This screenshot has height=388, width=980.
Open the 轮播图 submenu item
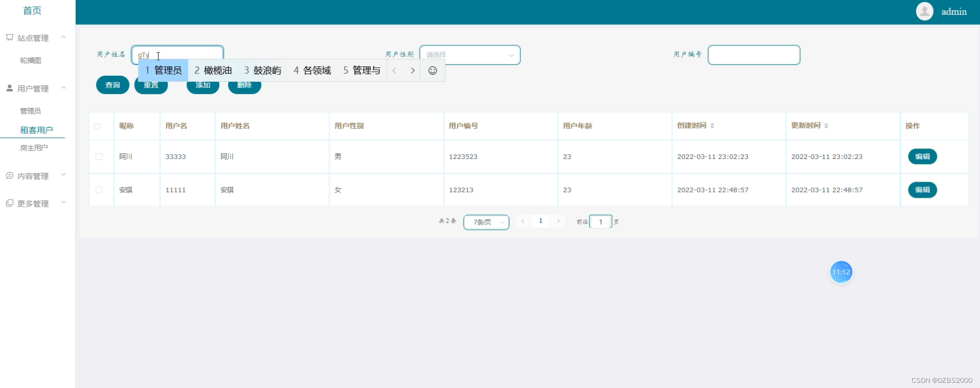30,60
